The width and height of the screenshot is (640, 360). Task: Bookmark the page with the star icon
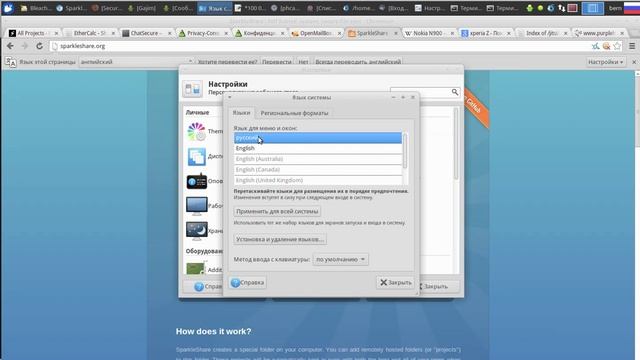[x=617, y=46]
